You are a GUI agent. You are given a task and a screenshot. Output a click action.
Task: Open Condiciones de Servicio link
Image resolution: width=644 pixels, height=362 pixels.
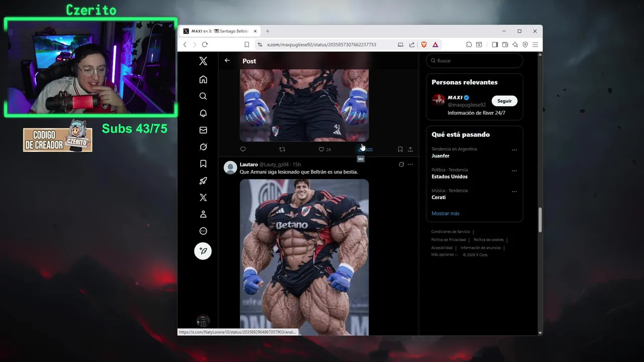click(x=450, y=232)
